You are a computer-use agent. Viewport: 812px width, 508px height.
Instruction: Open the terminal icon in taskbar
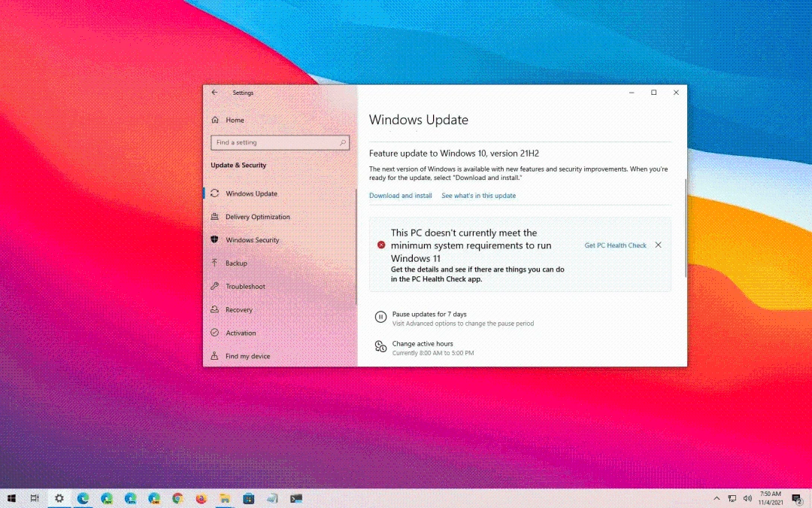(x=296, y=498)
